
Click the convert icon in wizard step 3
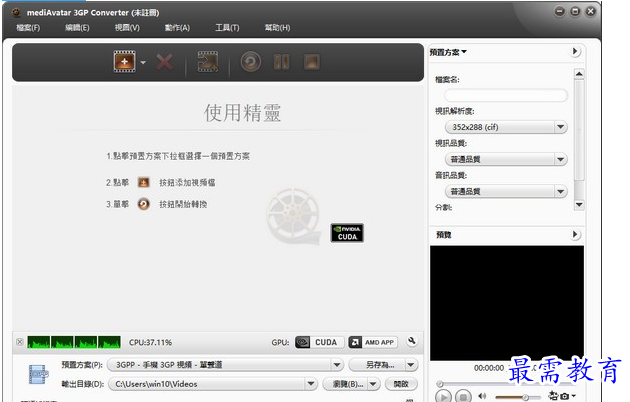coord(143,204)
